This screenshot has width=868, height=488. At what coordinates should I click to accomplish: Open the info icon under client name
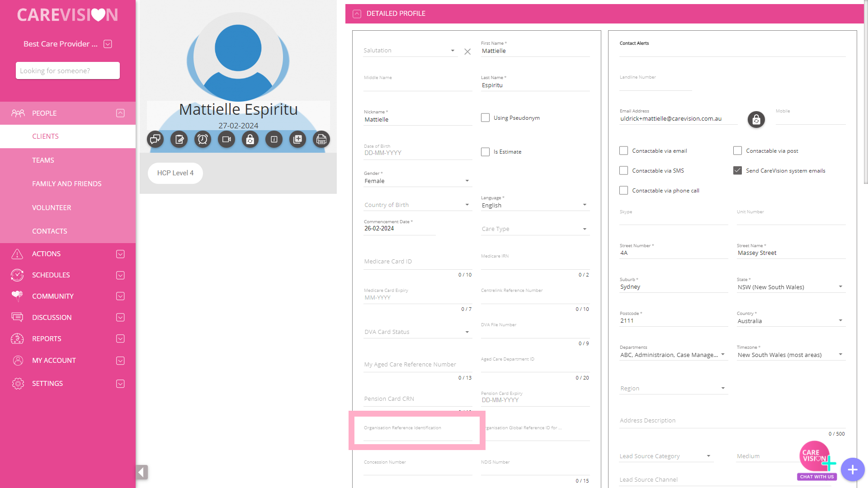pyautogui.click(x=274, y=139)
